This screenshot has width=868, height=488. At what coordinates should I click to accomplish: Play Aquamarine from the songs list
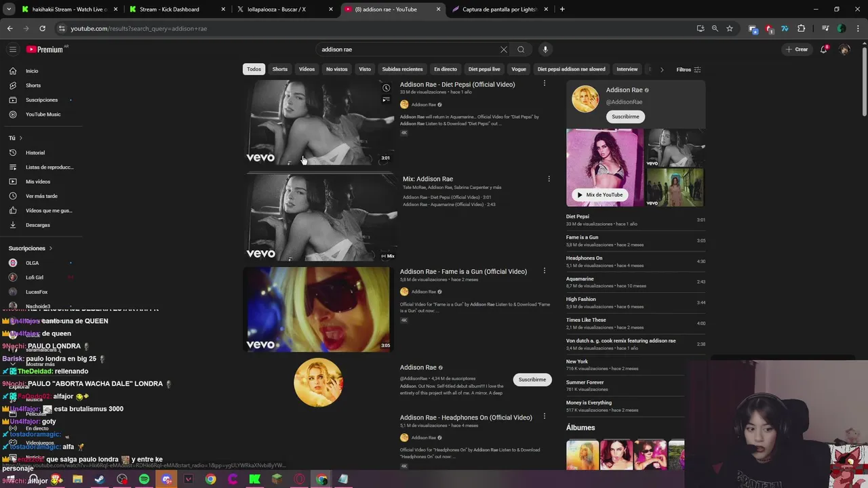click(x=635, y=282)
